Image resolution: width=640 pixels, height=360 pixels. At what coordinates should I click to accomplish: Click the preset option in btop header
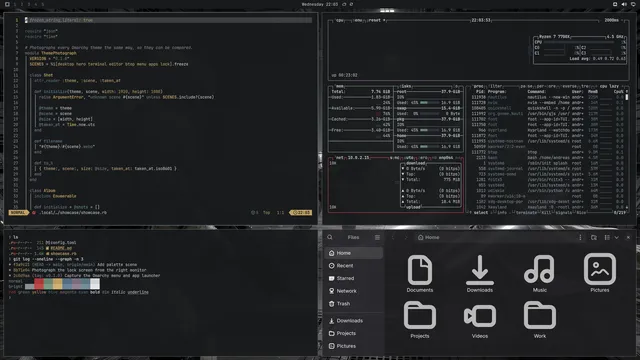point(377,20)
